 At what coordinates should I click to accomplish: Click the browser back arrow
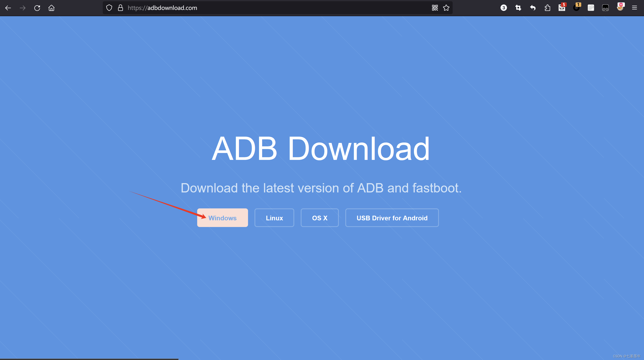[x=8, y=8]
